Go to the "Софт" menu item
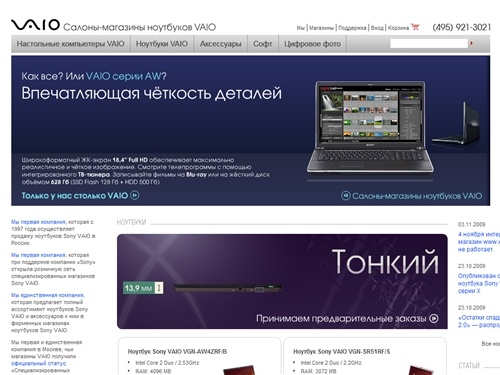 (x=263, y=44)
